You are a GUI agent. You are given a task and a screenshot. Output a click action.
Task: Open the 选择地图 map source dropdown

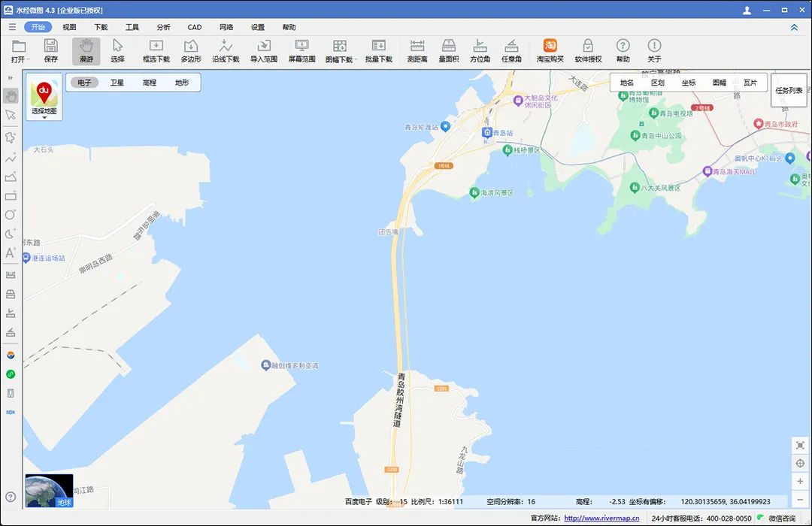point(44,98)
